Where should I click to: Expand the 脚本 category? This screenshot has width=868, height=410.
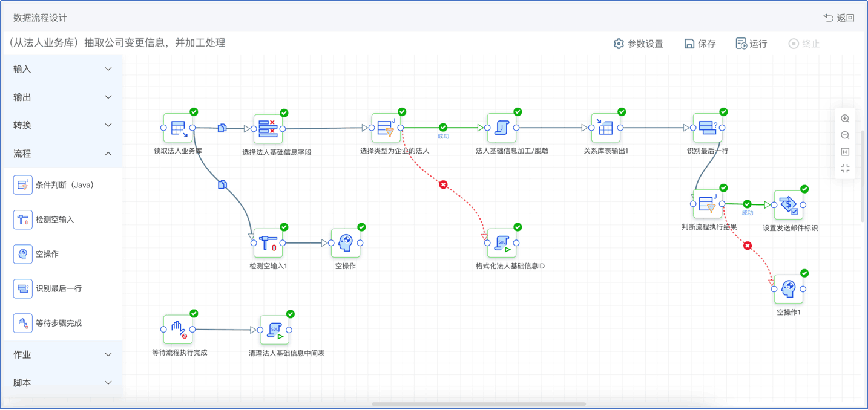(62, 383)
